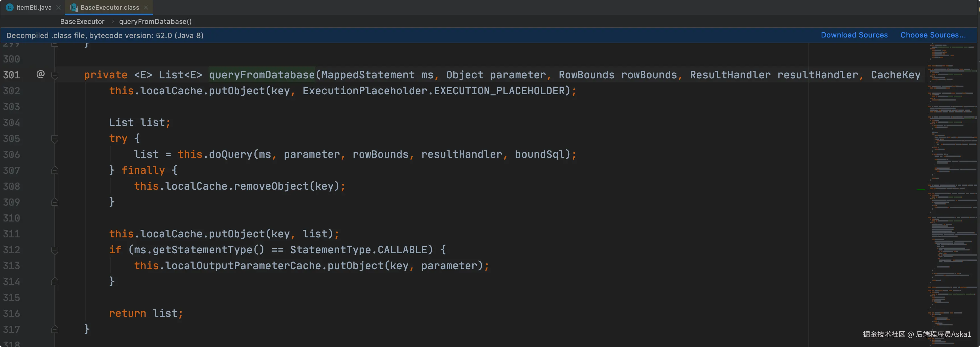Screen dimensions: 980x347
Task: Switch to the ItemEtl.java tab
Action: tap(33, 7)
